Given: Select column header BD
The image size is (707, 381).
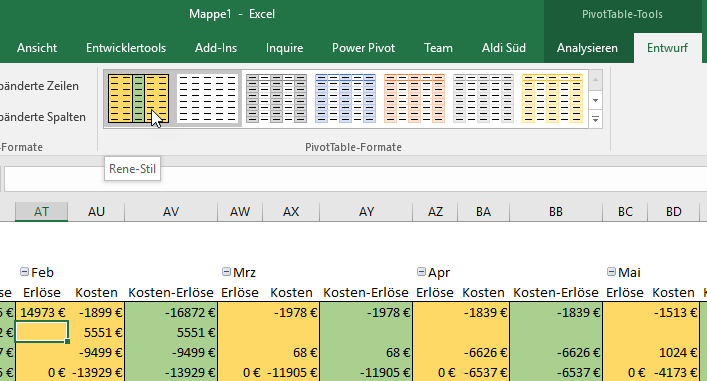Looking at the screenshot, I should pyautogui.click(x=674, y=211).
